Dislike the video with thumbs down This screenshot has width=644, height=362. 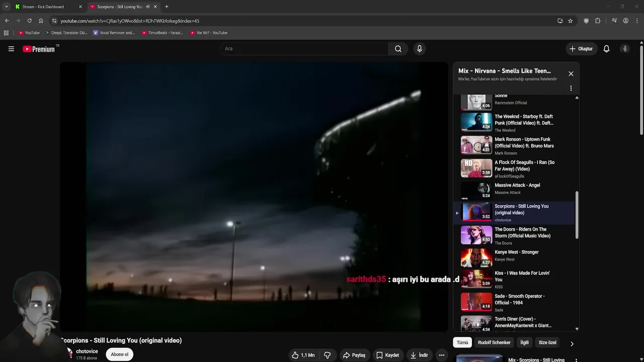328,355
